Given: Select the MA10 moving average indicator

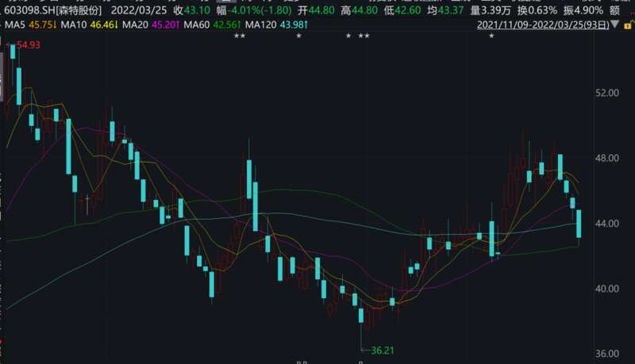Looking at the screenshot, I should click(91, 25).
